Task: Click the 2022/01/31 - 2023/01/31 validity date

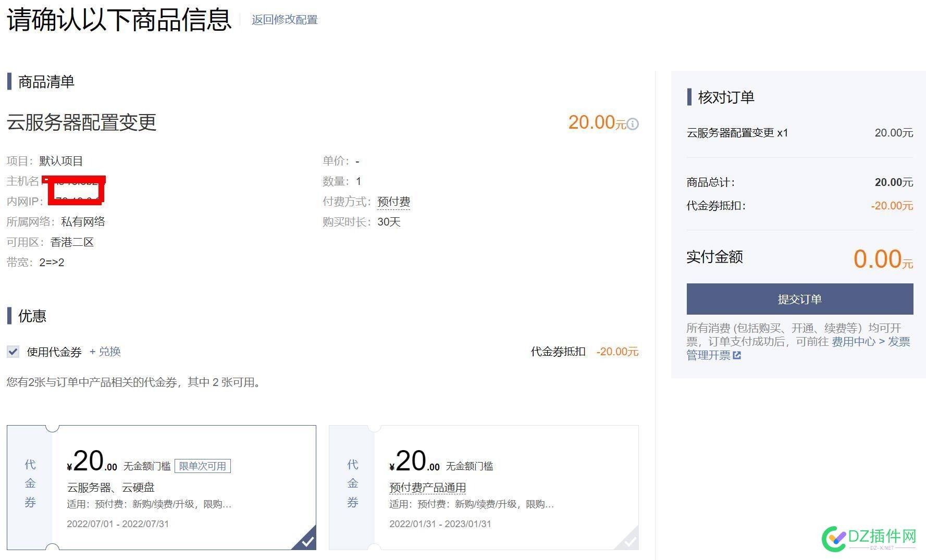Action: [x=440, y=524]
